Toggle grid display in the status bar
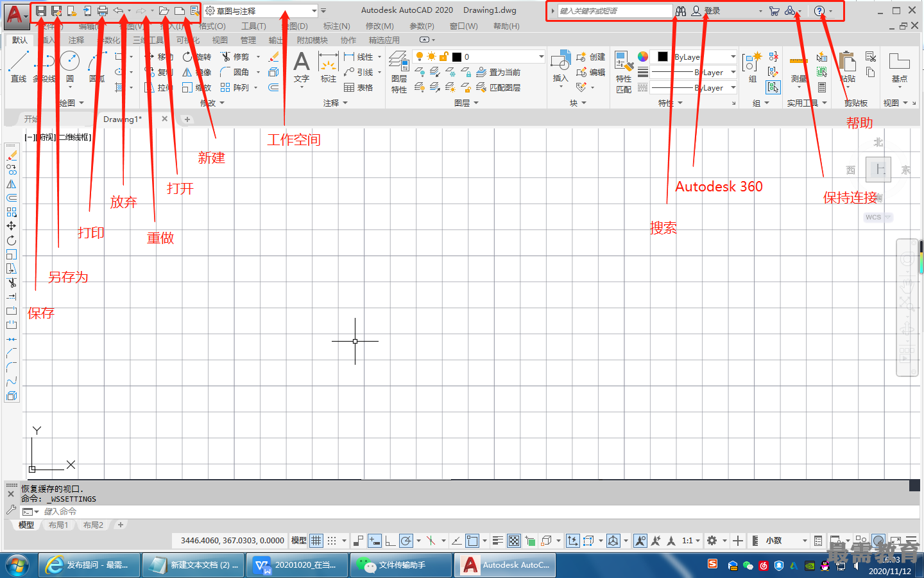924x578 pixels. point(316,541)
